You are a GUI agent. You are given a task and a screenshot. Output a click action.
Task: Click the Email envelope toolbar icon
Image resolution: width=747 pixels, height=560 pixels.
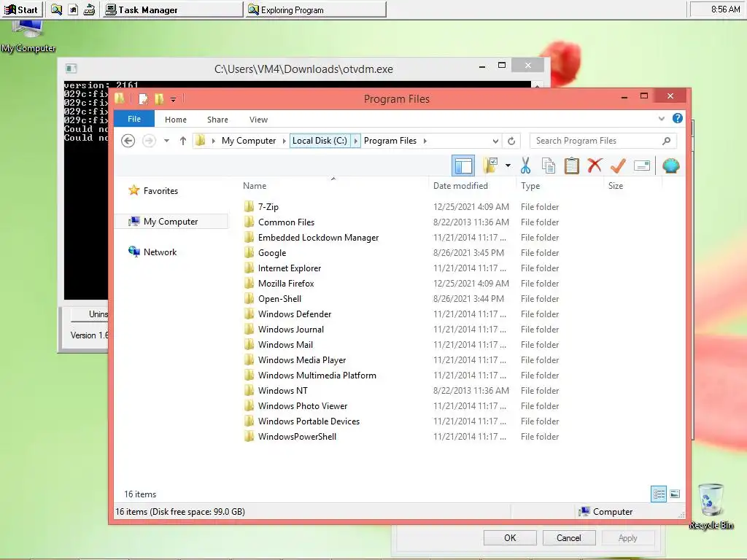point(642,166)
